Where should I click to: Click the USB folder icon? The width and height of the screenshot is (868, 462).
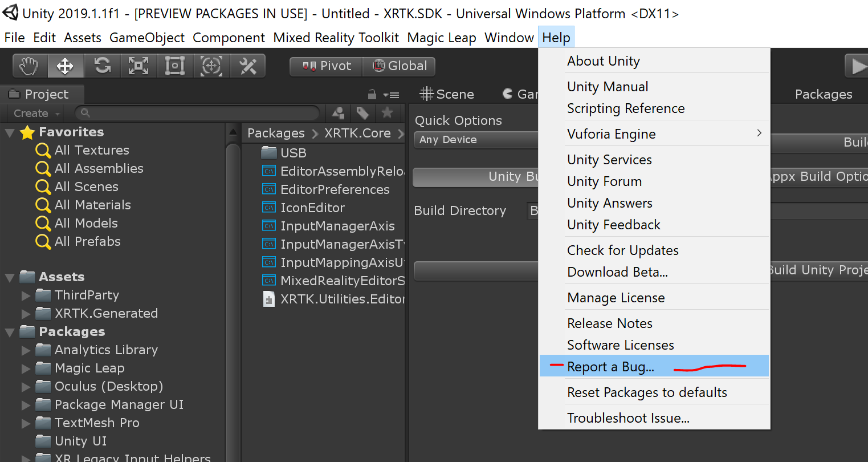tap(269, 153)
